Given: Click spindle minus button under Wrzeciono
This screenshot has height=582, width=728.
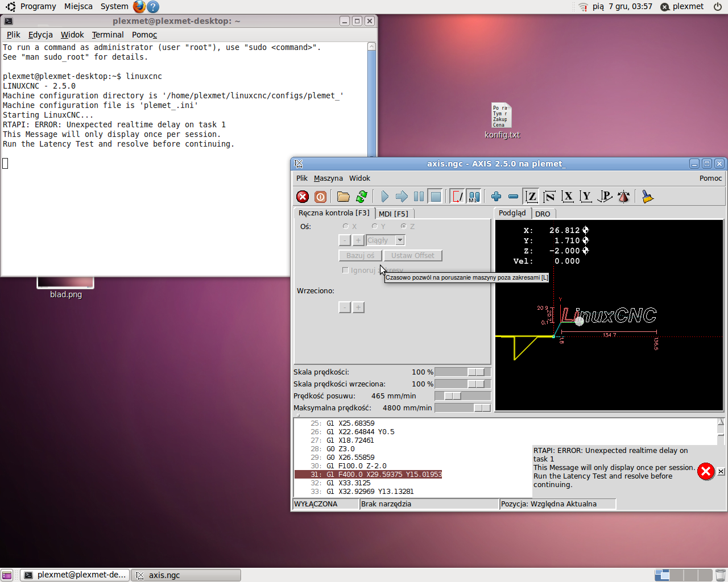Looking at the screenshot, I should (x=345, y=307).
